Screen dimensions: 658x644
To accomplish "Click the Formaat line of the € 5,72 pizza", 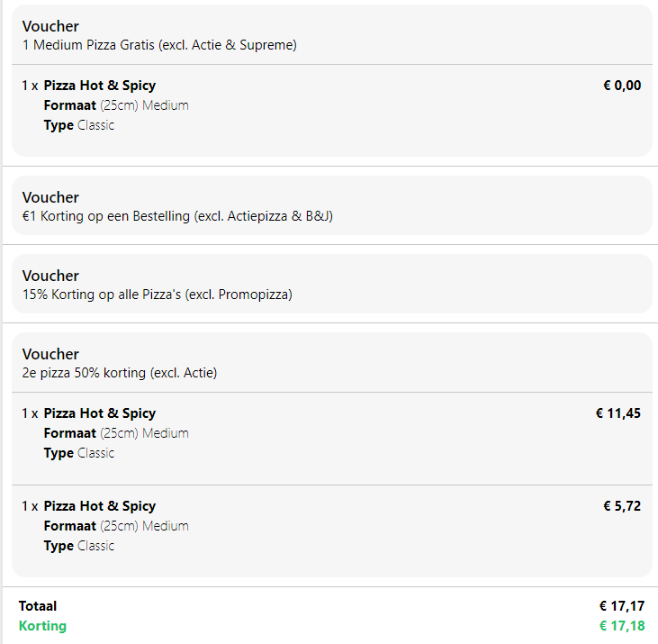I will [116, 526].
